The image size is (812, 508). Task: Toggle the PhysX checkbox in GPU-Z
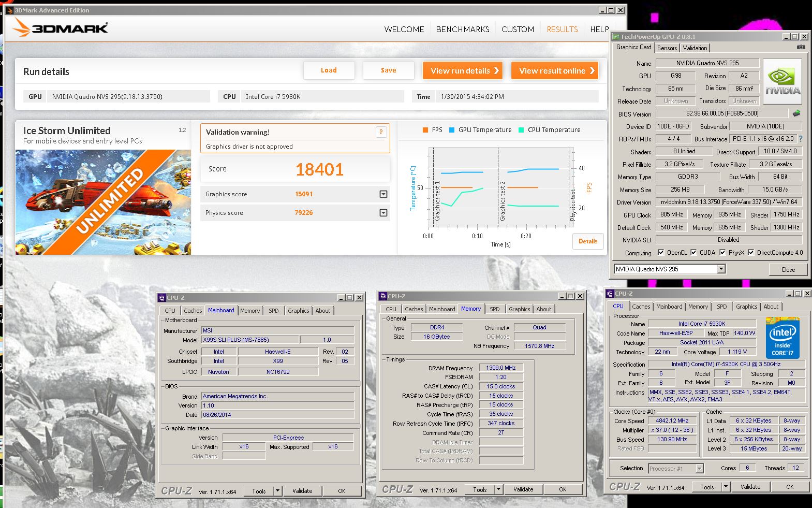point(722,253)
